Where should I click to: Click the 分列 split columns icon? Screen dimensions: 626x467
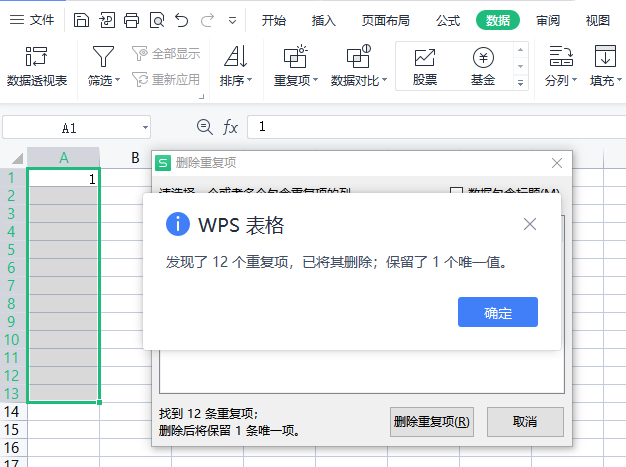click(561, 56)
